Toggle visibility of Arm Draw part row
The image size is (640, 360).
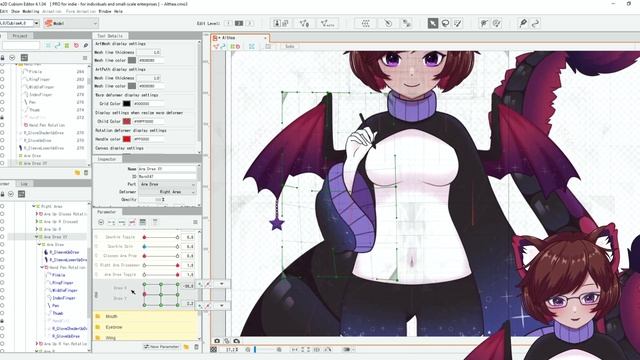pyautogui.click(x=2, y=156)
